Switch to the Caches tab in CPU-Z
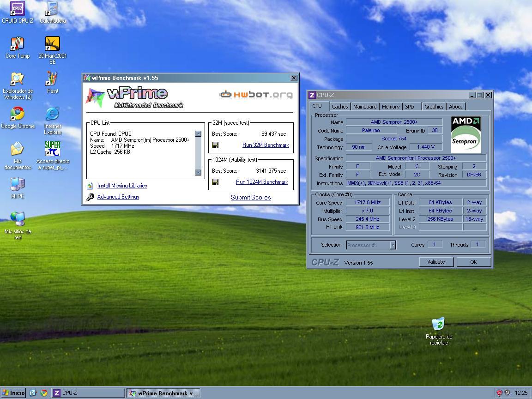 click(339, 107)
